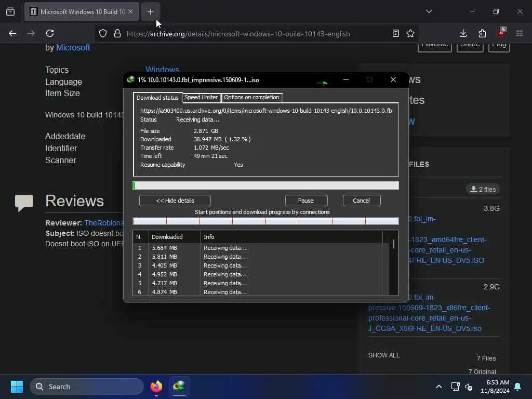Click the taskbar Search box
Image resolution: width=532 pixels, height=399 pixels.
coord(87,387)
